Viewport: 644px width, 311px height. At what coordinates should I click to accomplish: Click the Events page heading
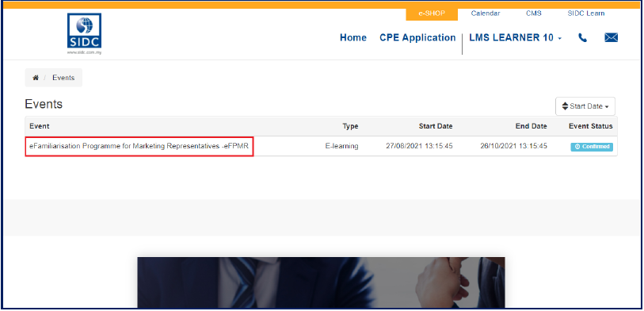[x=44, y=104]
